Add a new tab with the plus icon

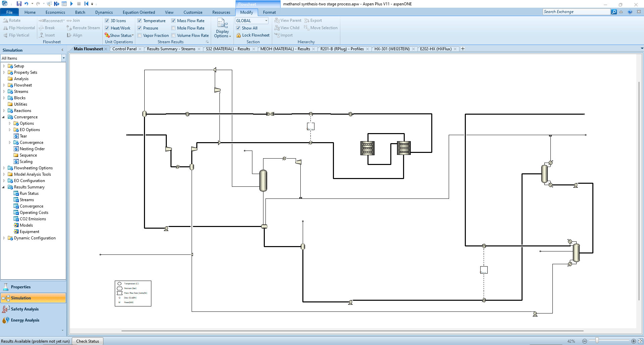(463, 49)
